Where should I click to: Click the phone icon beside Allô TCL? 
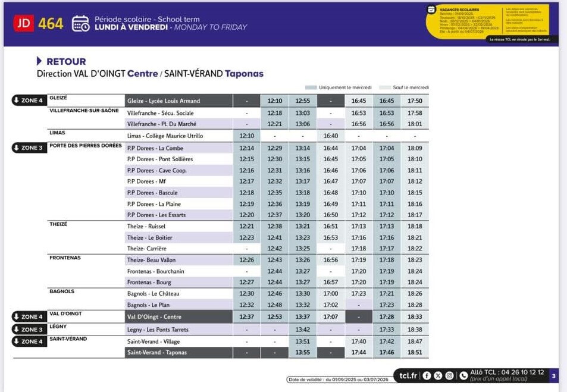click(x=463, y=376)
